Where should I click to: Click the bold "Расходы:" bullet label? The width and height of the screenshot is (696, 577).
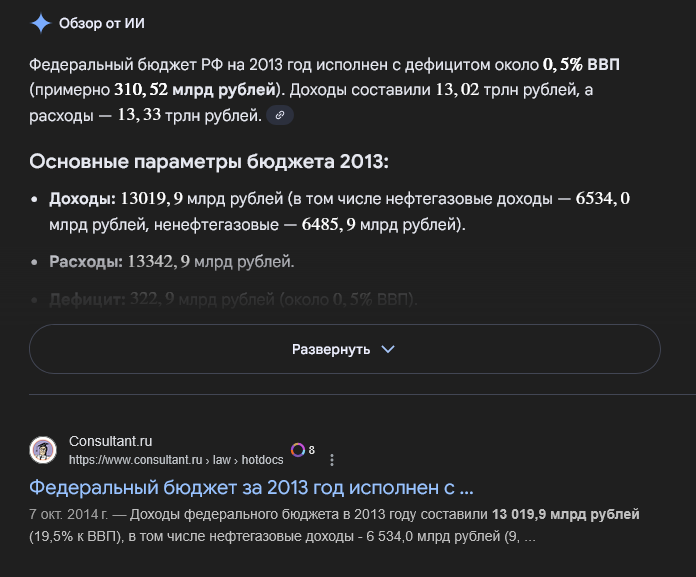tap(86, 262)
